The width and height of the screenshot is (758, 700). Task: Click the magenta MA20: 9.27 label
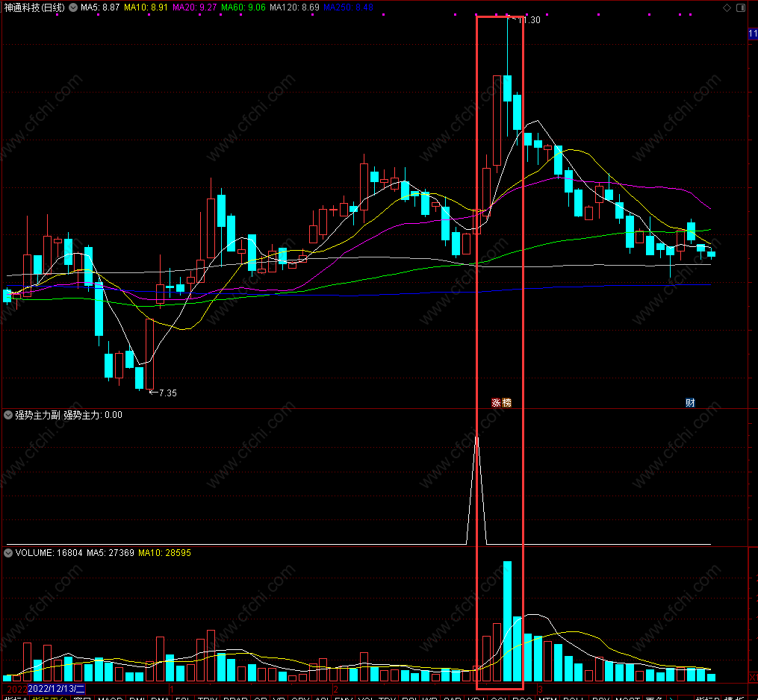194,7
